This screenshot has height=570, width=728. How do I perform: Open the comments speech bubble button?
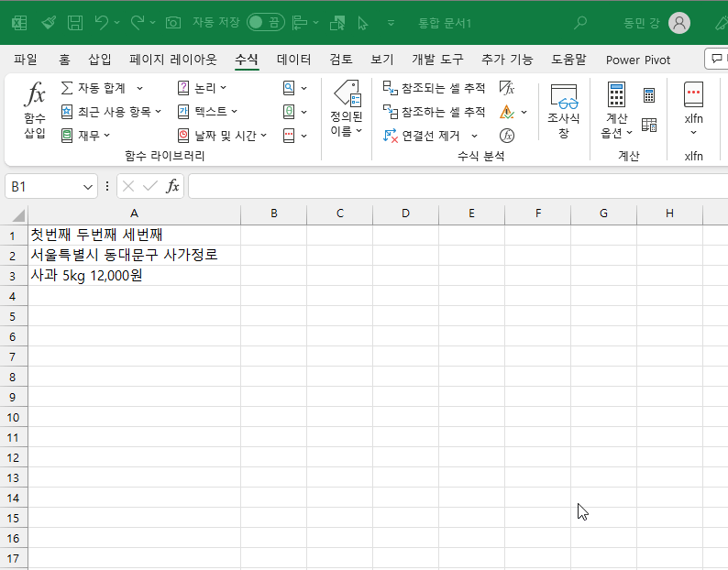[x=717, y=59]
